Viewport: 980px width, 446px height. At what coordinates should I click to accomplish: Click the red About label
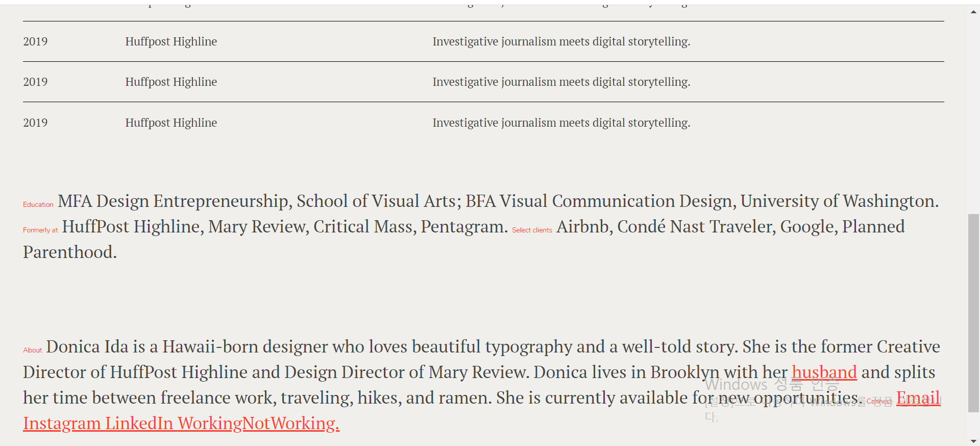(x=33, y=350)
